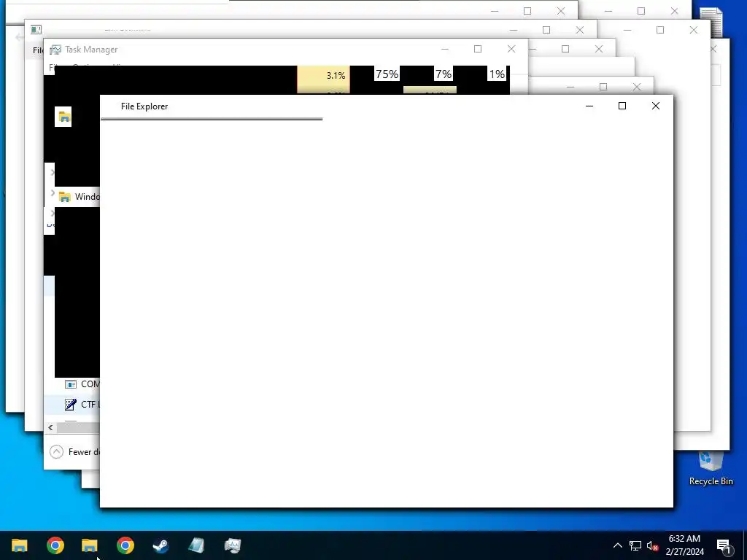Viewport: 747px width, 560px height.
Task: Maximize the front File Explorer window
Action: [x=622, y=106]
